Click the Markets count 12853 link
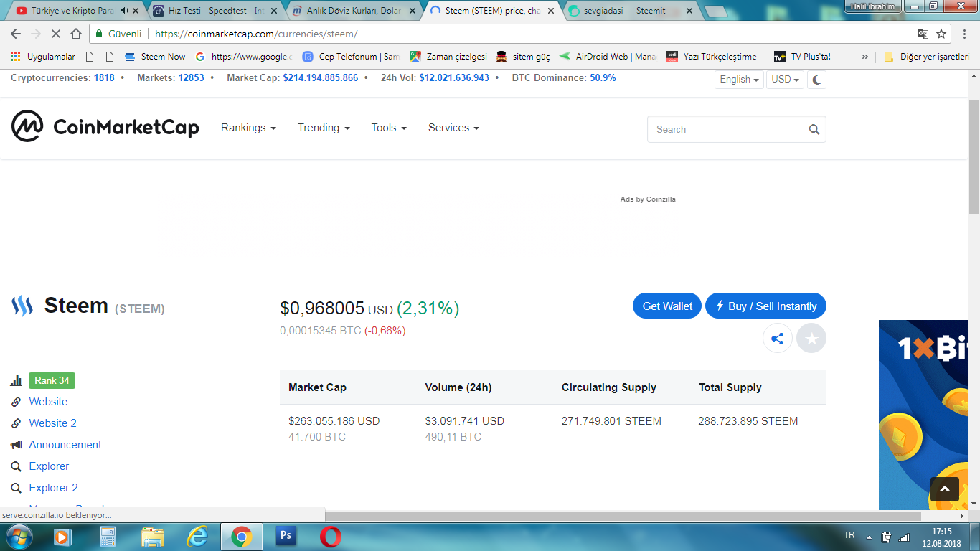Viewport: 980px width, 551px height. click(192, 77)
